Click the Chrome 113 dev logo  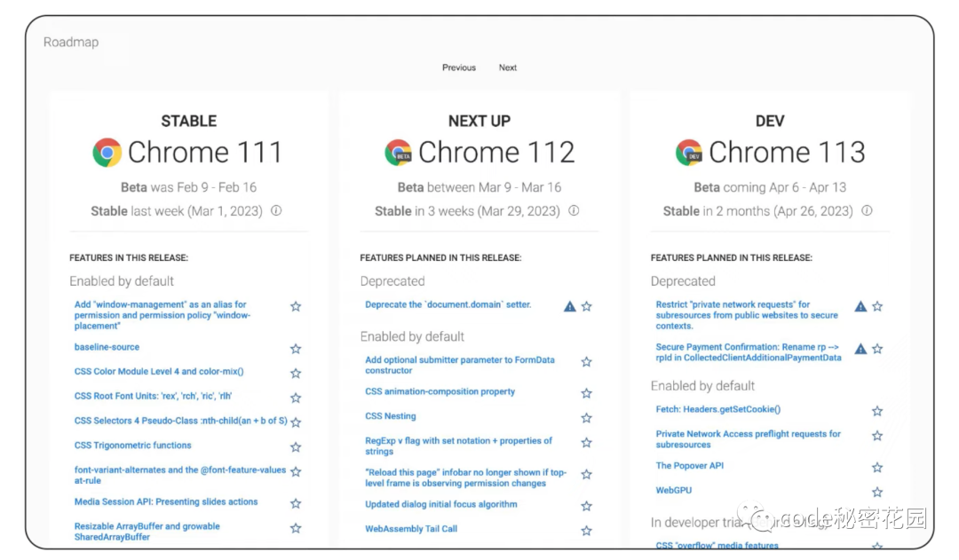[689, 153]
